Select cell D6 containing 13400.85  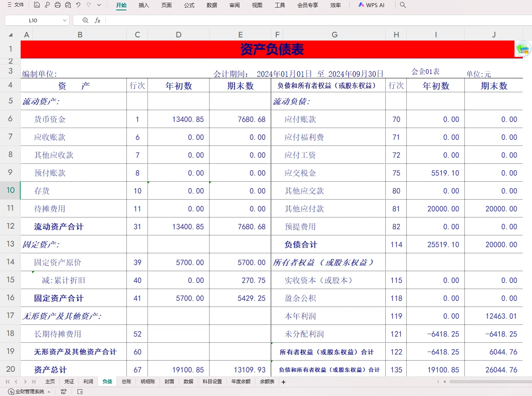click(x=178, y=119)
